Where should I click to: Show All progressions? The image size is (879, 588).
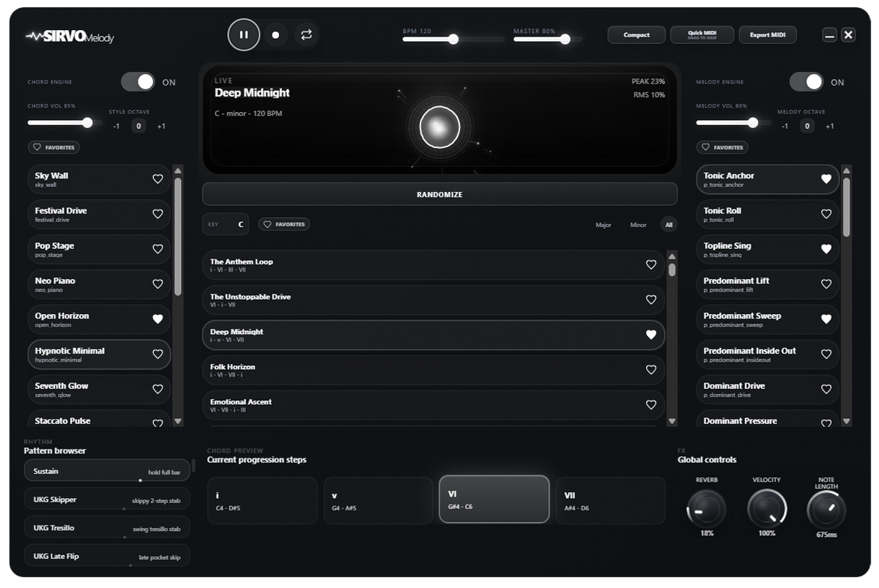coord(669,225)
